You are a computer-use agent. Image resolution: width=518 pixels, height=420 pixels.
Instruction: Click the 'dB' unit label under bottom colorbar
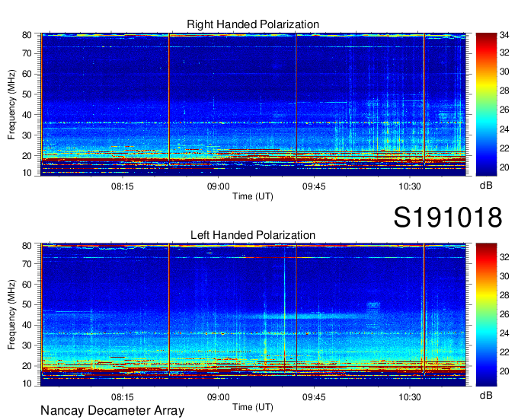tap(486, 395)
